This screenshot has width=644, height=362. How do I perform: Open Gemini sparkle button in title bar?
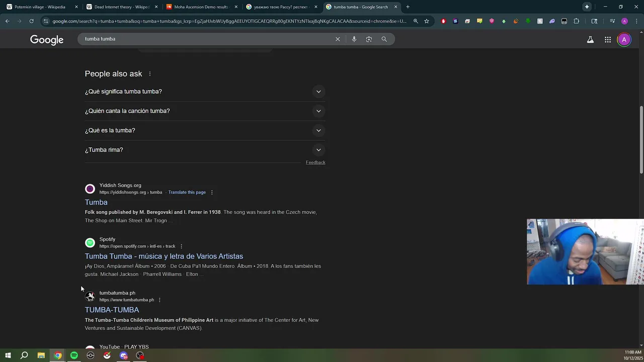587,7
